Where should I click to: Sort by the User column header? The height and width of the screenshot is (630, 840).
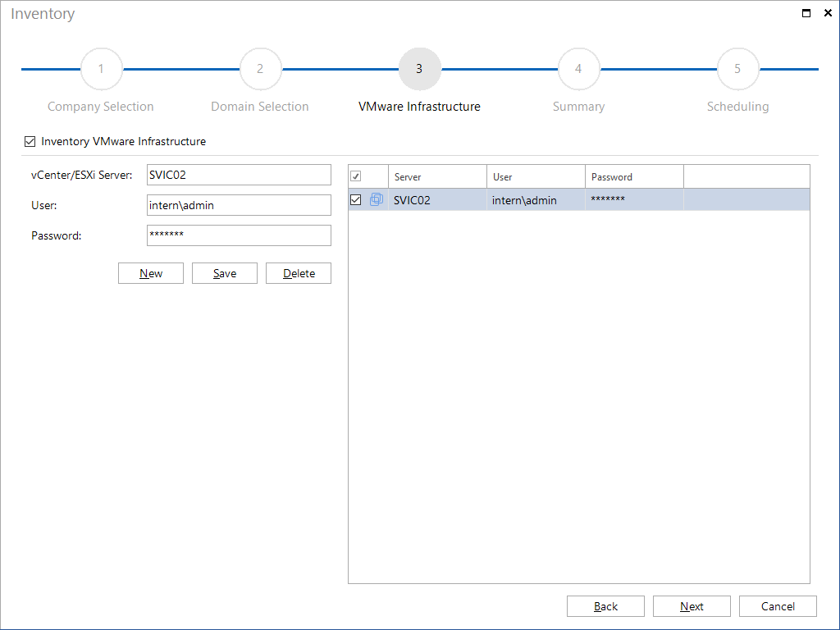pos(536,176)
